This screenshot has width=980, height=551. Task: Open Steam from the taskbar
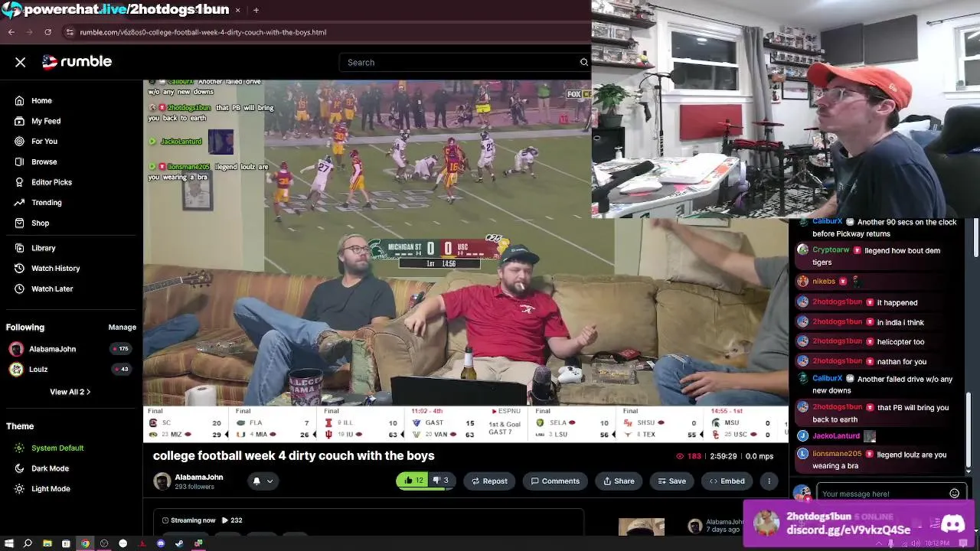[180, 543]
